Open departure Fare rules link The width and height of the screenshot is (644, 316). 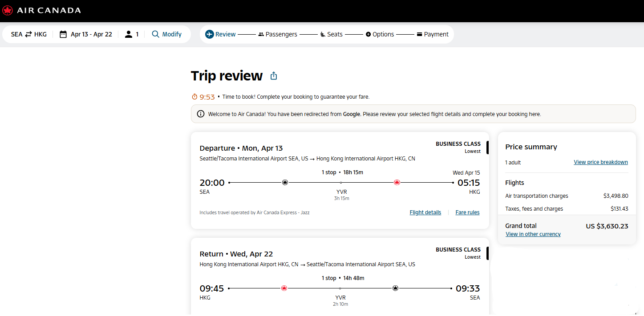(467, 212)
